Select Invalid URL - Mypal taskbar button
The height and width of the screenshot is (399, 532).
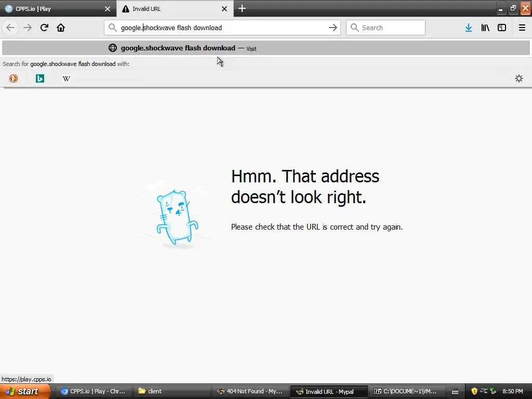click(329, 392)
